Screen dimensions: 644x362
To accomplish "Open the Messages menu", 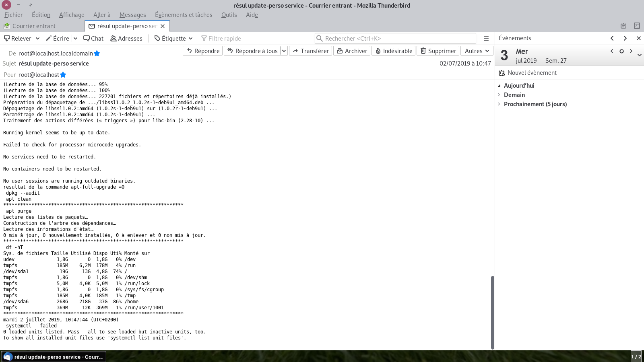I will point(133,15).
